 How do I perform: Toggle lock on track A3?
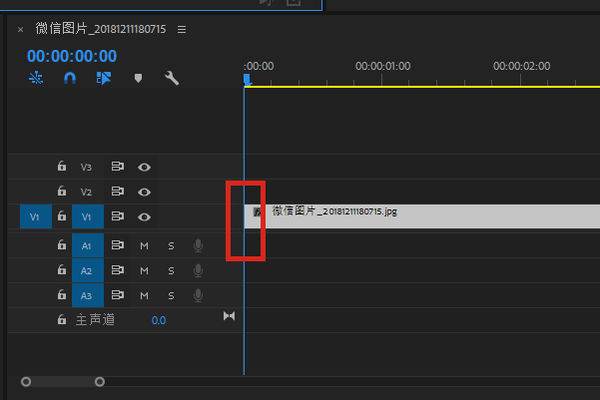coord(62,295)
